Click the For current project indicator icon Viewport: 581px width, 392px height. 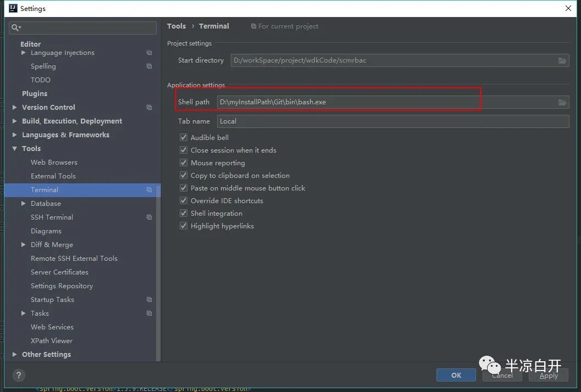253,26
